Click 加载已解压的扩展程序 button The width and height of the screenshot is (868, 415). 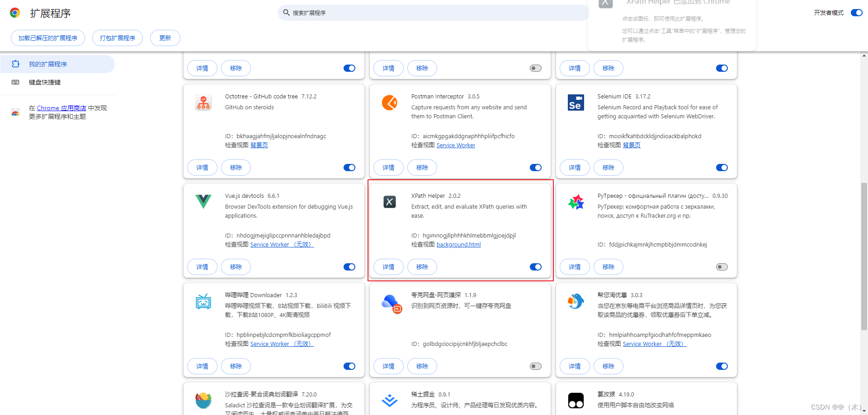point(48,38)
